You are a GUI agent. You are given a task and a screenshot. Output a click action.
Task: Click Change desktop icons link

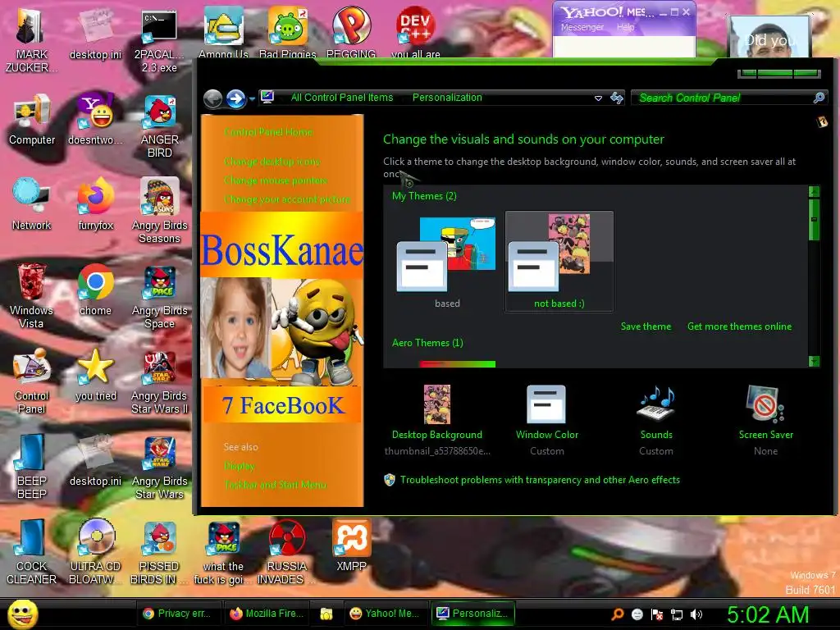coord(272,162)
